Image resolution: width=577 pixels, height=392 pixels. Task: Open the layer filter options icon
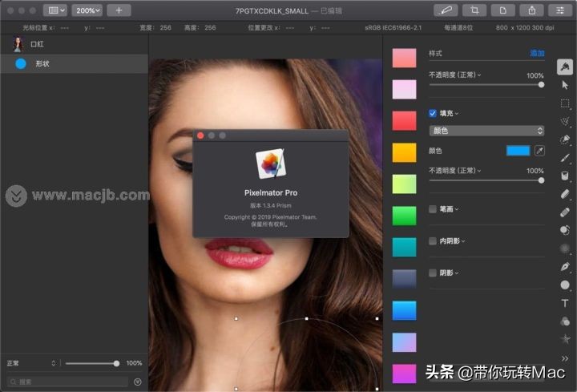click(138, 382)
